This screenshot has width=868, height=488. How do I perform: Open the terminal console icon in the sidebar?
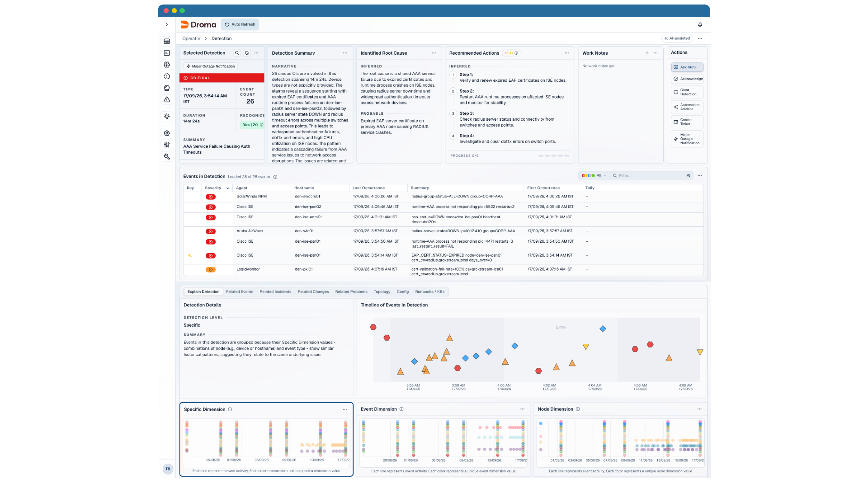tap(167, 53)
